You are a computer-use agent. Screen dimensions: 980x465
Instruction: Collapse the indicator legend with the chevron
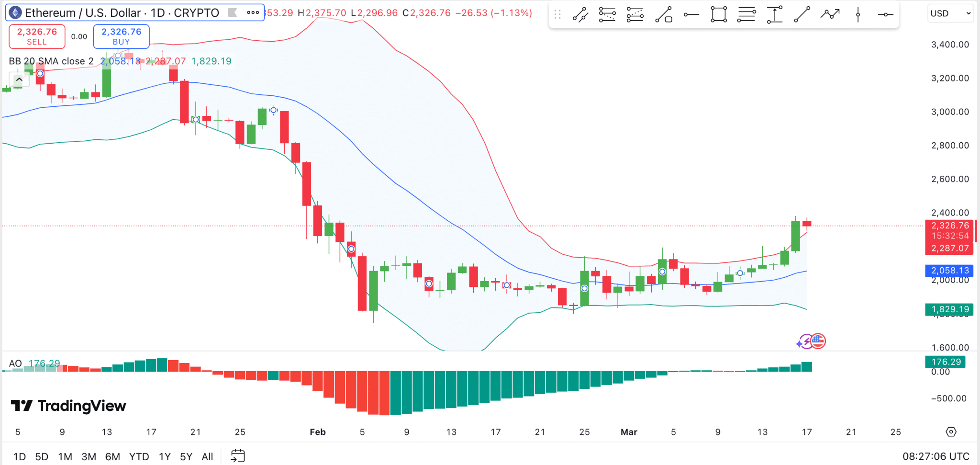point(19,79)
